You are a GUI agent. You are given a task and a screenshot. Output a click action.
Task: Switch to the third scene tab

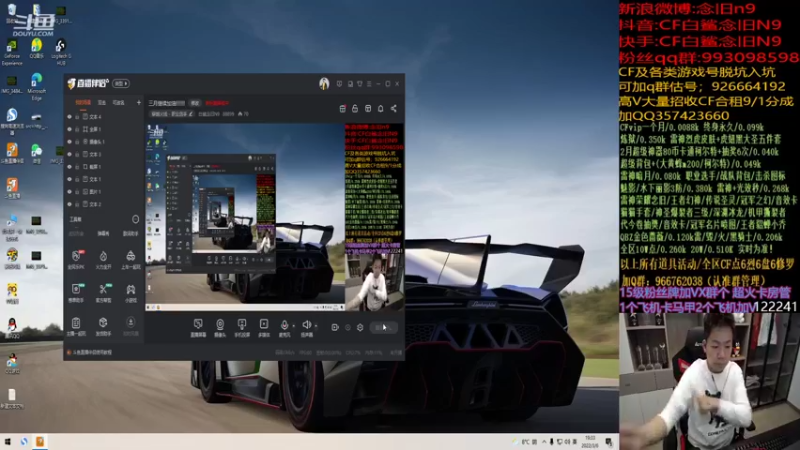(118, 103)
